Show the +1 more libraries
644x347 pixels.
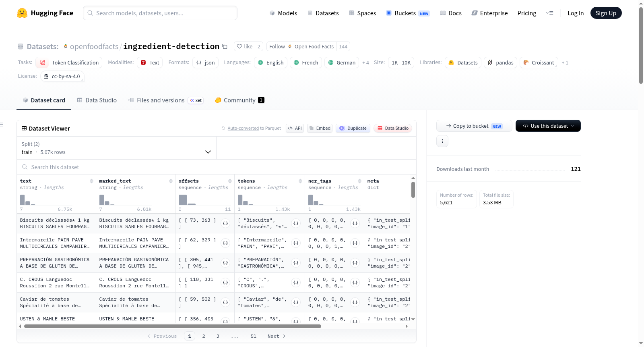pyautogui.click(x=565, y=62)
